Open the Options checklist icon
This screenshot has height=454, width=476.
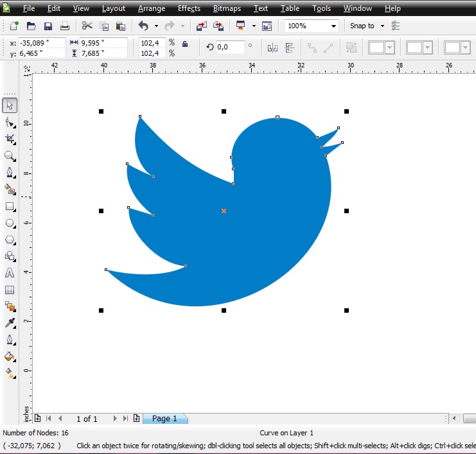pyautogui.click(x=396, y=26)
